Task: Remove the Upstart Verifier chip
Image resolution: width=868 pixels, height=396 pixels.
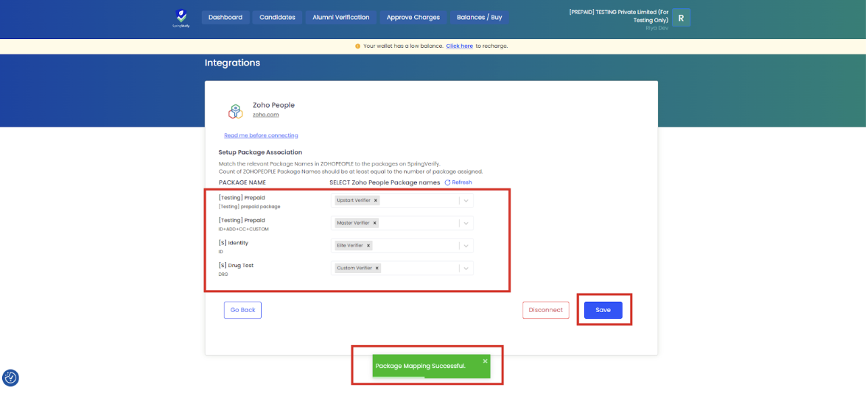Action: (x=376, y=200)
